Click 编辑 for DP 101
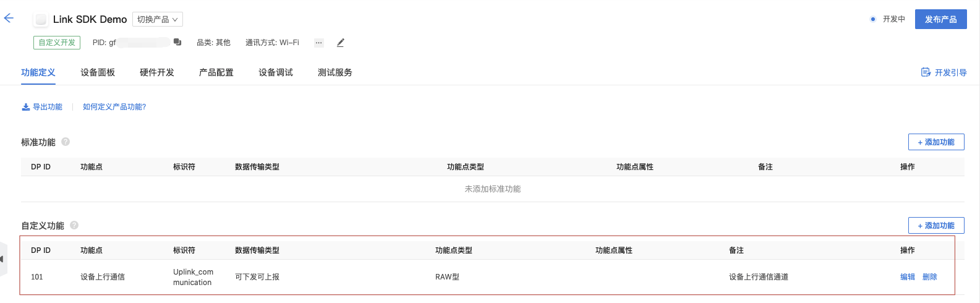 coord(908,277)
